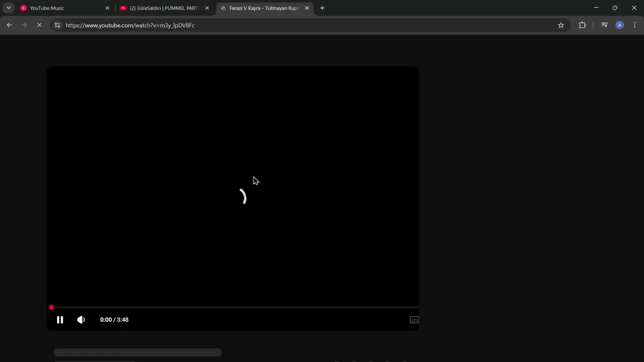Open media controls icon in toolbar
Screen dimensions: 644x362
coord(605,25)
